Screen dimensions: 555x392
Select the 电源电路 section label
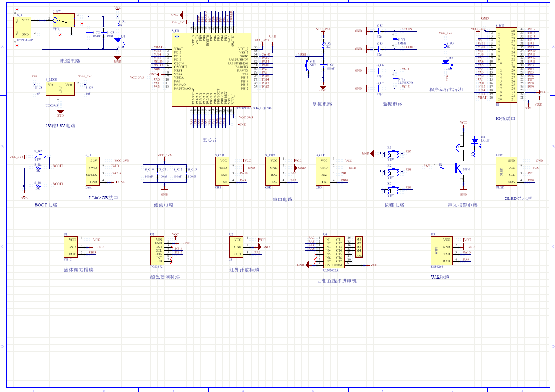tap(70, 61)
